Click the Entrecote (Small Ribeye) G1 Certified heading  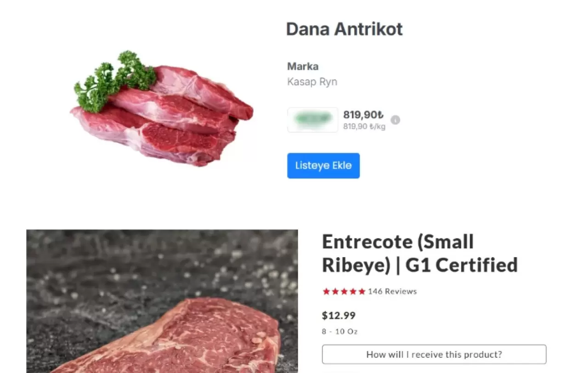point(420,253)
